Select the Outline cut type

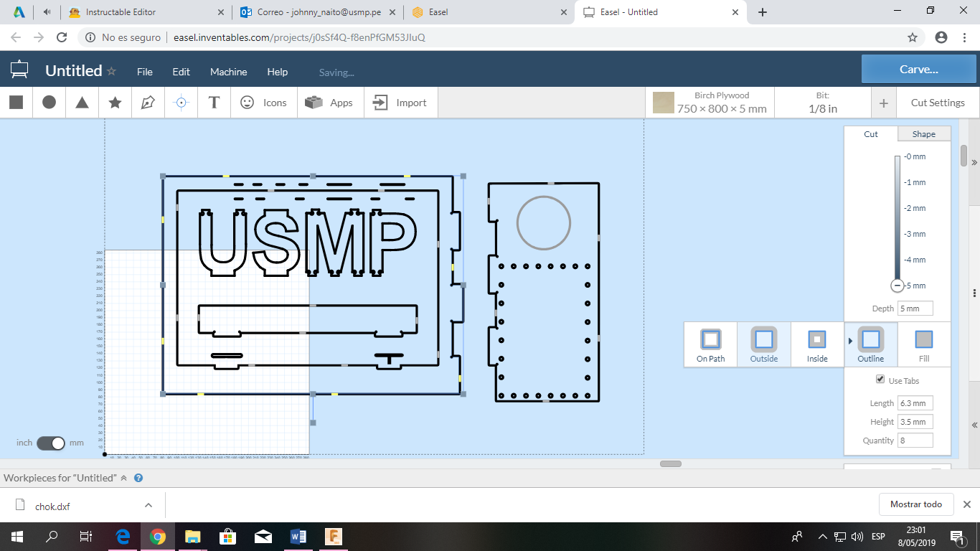click(x=871, y=345)
